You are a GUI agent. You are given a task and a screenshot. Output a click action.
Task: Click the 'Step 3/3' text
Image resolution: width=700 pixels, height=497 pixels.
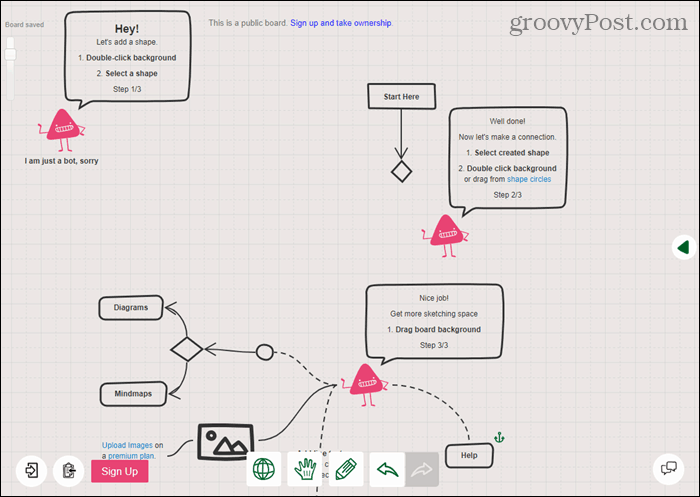434,345
